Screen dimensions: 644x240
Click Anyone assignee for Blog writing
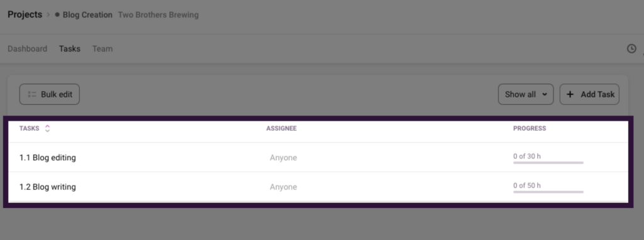284,187
